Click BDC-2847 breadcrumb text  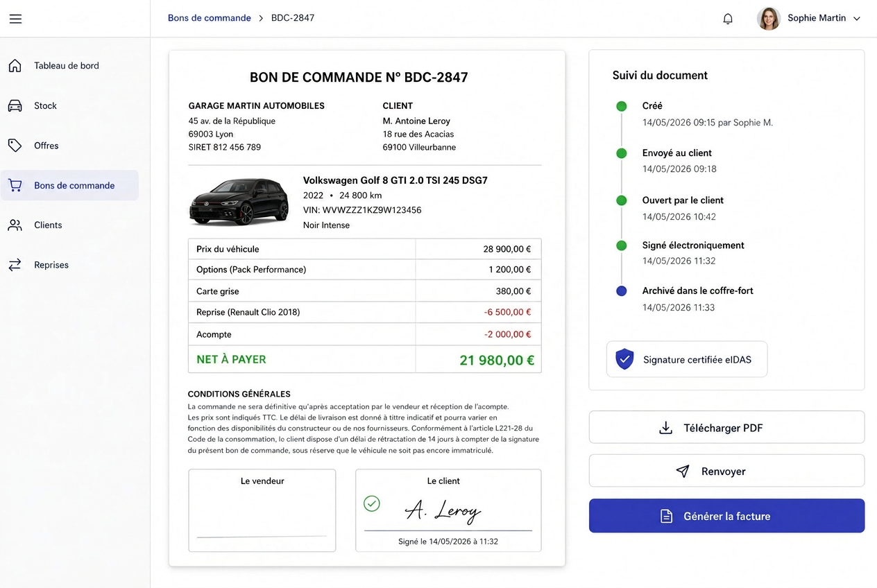point(293,18)
